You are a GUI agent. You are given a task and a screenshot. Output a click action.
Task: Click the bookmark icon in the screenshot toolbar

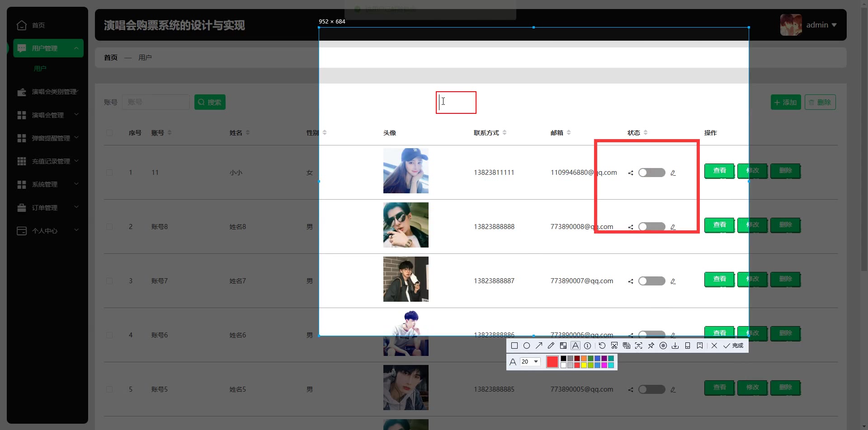click(700, 346)
